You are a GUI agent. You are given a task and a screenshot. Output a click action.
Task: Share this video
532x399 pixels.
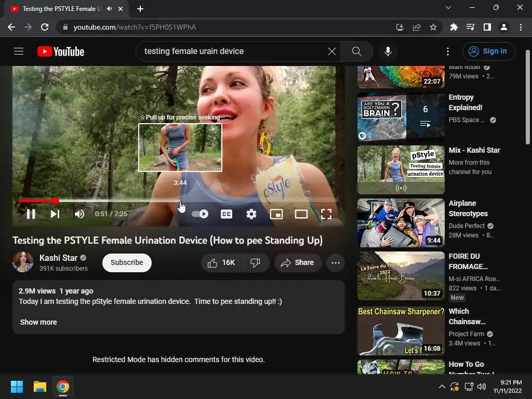coord(298,262)
